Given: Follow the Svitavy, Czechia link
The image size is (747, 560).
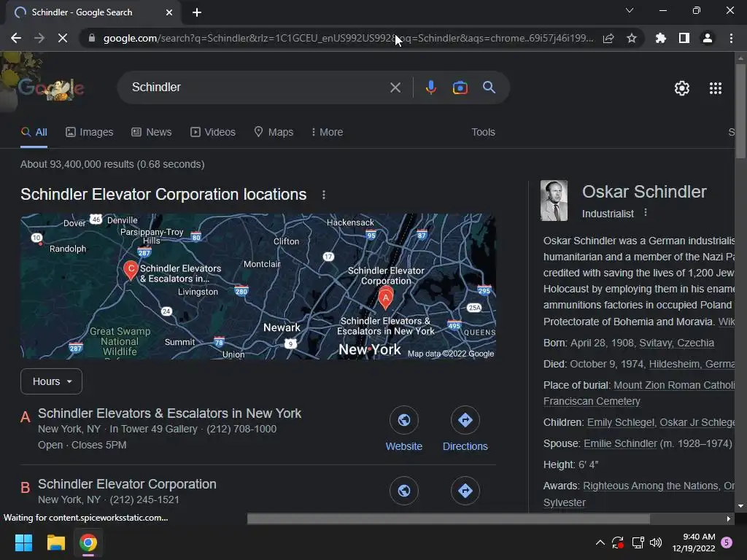Looking at the screenshot, I should pyautogui.click(x=676, y=343).
